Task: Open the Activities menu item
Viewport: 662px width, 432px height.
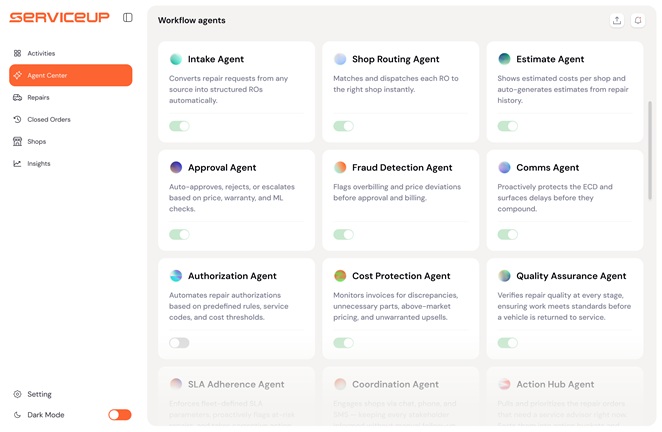Action: tap(71, 53)
